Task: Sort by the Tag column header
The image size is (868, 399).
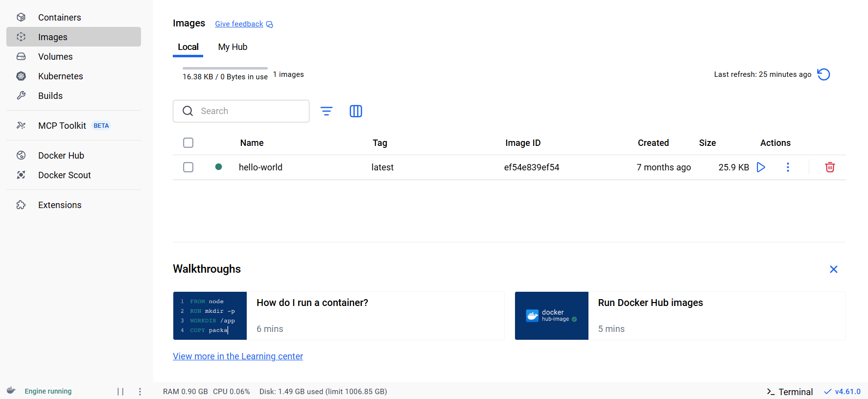Action: tap(380, 143)
